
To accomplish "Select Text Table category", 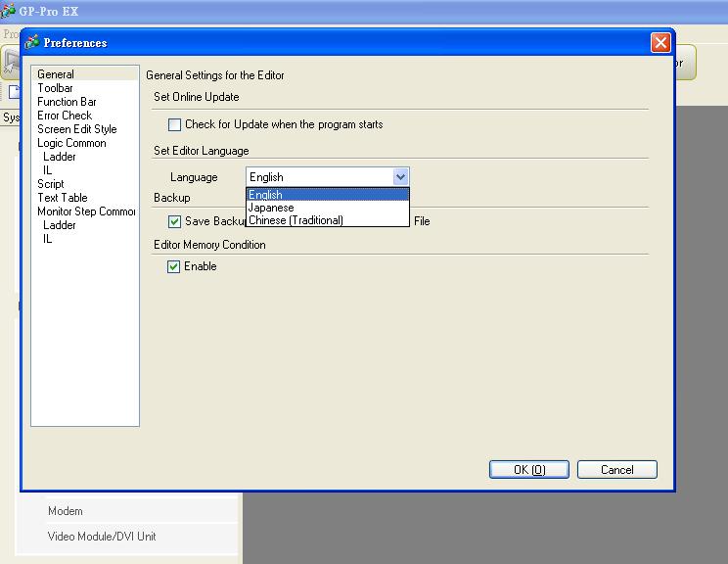I will tap(62, 198).
